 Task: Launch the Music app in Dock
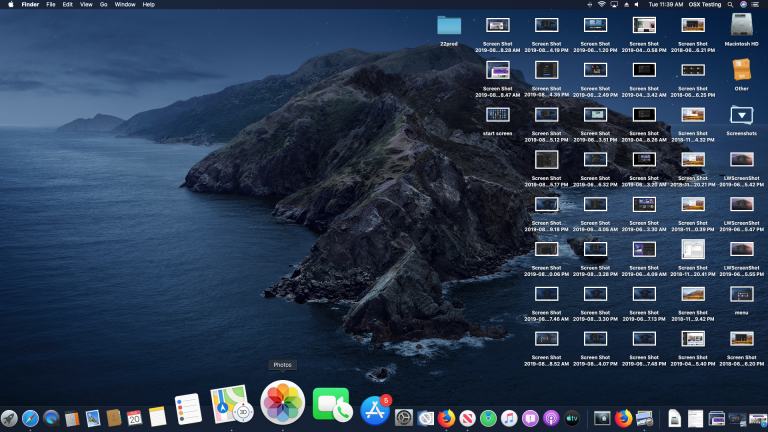[509, 418]
